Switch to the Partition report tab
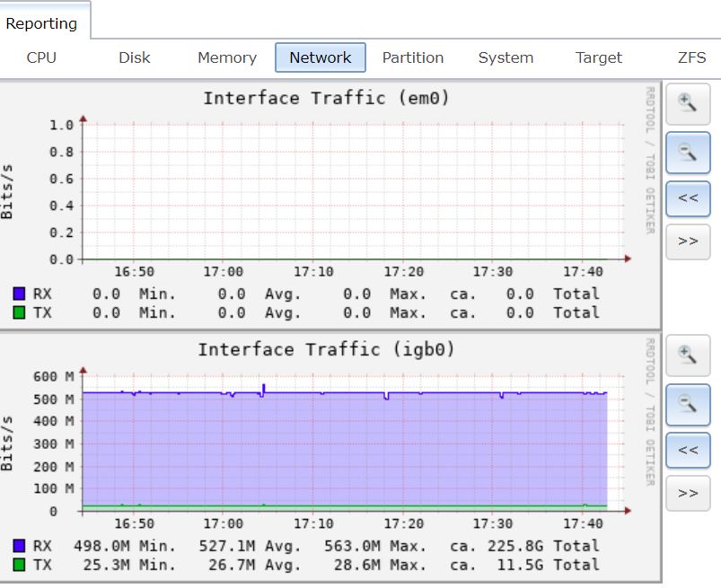This screenshot has width=721, height=588. point(413,57)
